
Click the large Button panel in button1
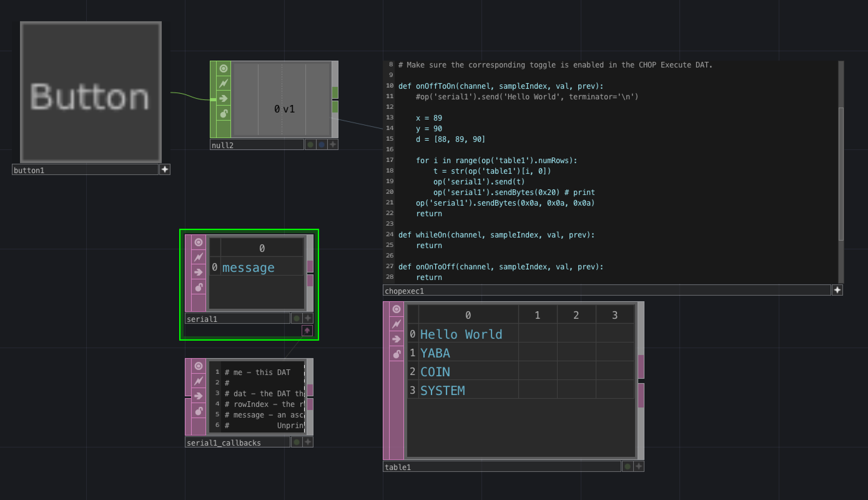(x=91, y=92)
